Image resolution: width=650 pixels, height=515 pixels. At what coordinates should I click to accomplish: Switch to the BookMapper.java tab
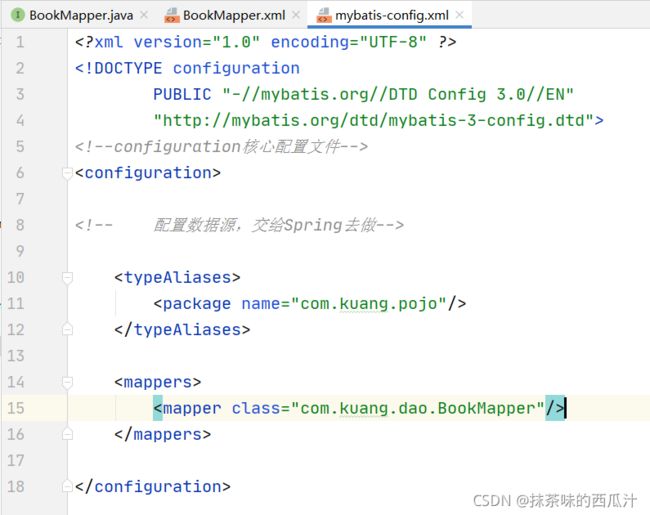81,15
